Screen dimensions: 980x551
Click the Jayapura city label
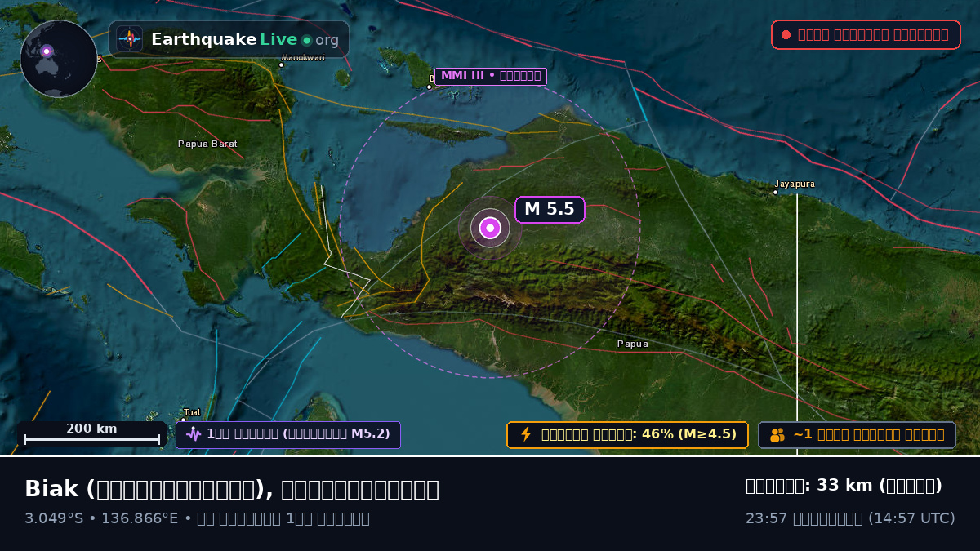[795, 184]
